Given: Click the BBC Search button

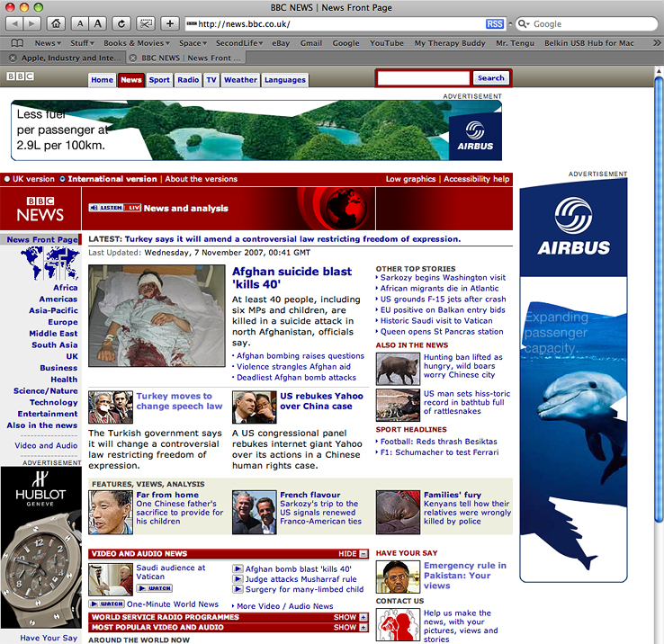Looking at the screenshot, I should (490, 78).
